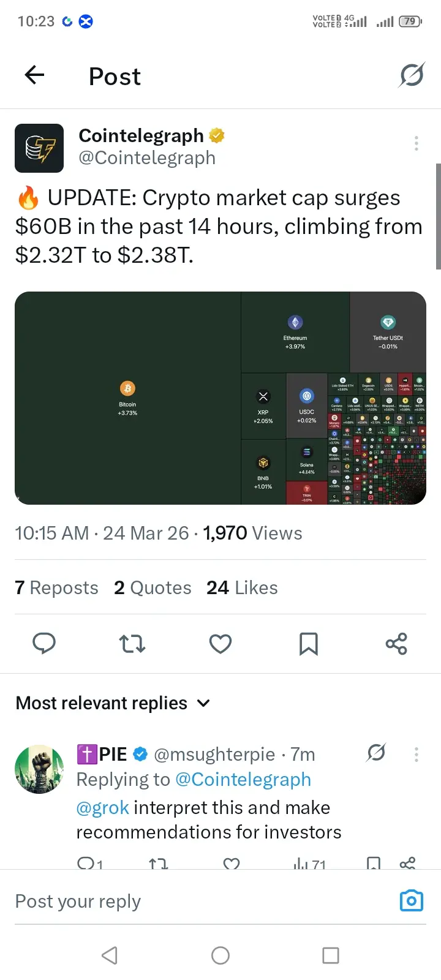441x980 pixels.
Task: Tap the Grok icon in the Post header
Action: (412, 75)
